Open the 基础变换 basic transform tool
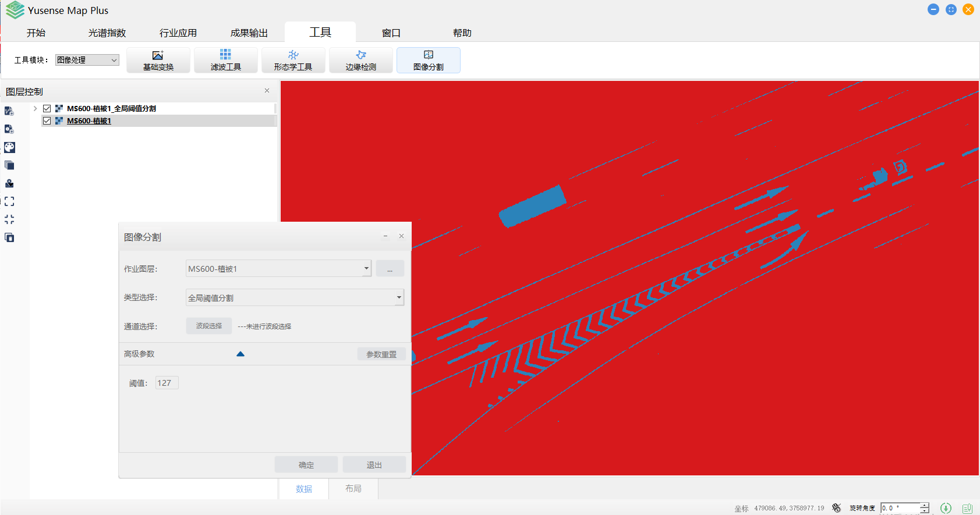 [x=158, y=60]
